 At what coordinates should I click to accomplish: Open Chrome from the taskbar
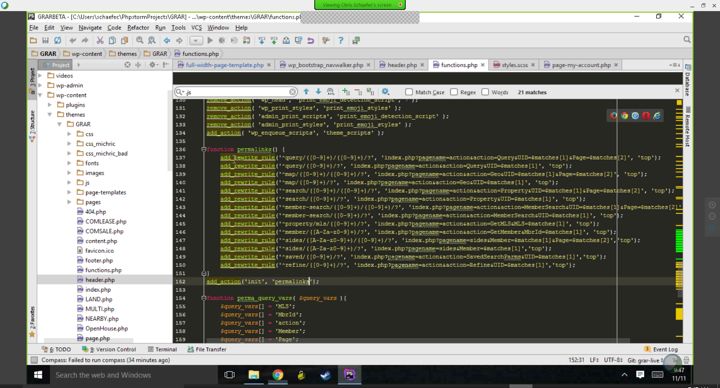277,375
